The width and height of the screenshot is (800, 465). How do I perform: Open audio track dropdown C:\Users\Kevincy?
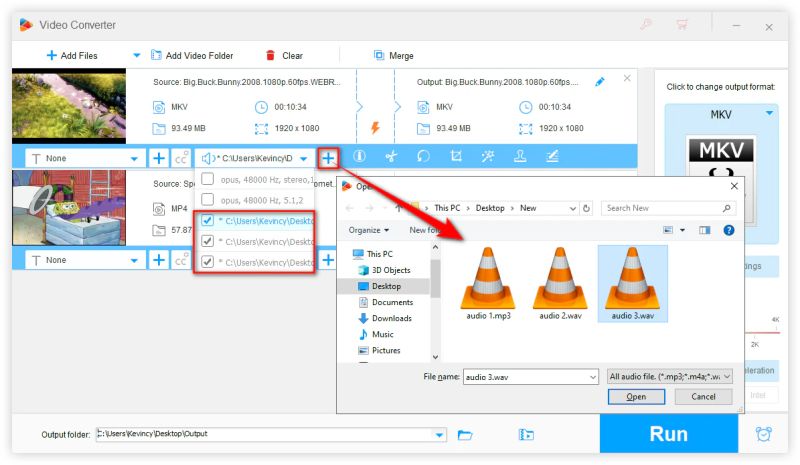point(254,158)
